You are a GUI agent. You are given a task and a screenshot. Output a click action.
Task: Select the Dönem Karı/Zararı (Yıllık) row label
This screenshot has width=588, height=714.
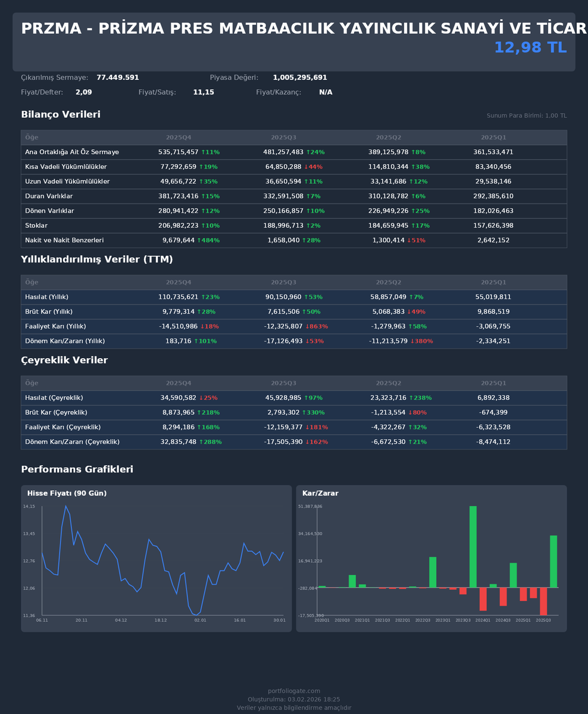click(x=65, y=341)
